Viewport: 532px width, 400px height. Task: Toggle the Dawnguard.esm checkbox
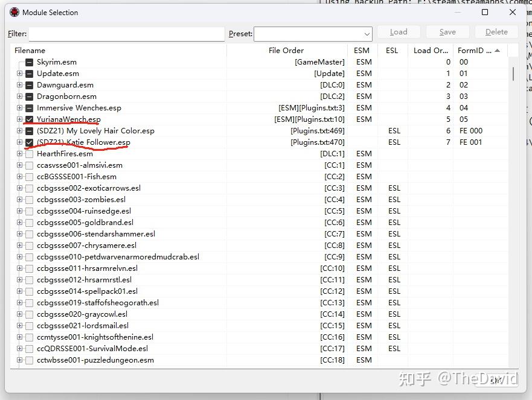point(30,85)
